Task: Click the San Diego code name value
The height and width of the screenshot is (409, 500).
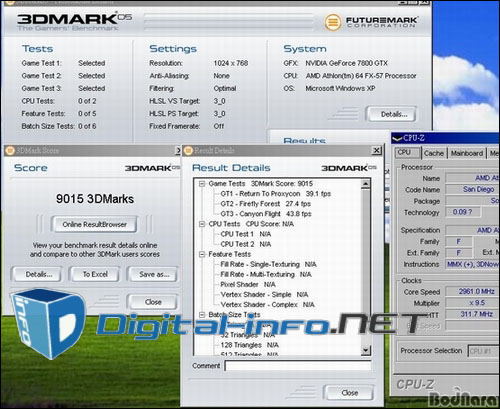Action: point(478,189)
